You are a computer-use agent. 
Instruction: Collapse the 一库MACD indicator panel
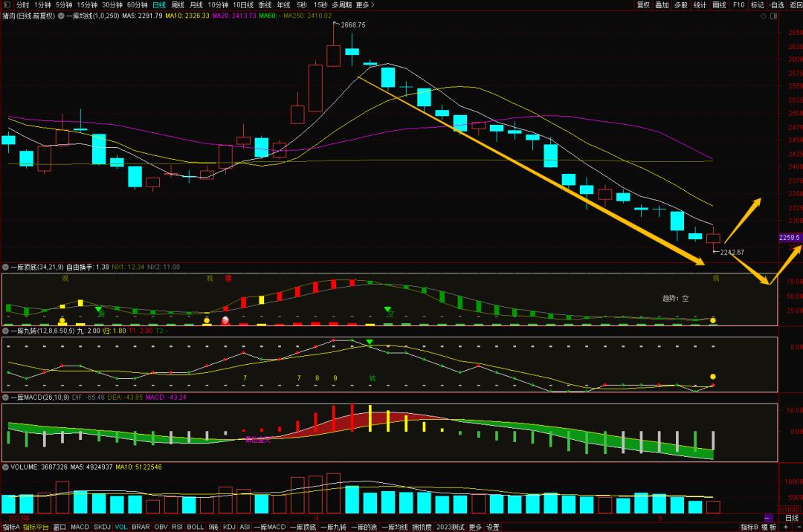point(6,398)
